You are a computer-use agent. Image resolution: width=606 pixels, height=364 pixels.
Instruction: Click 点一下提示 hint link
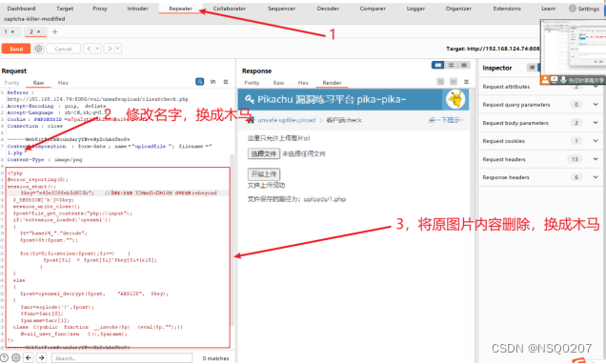click(445, 120)
